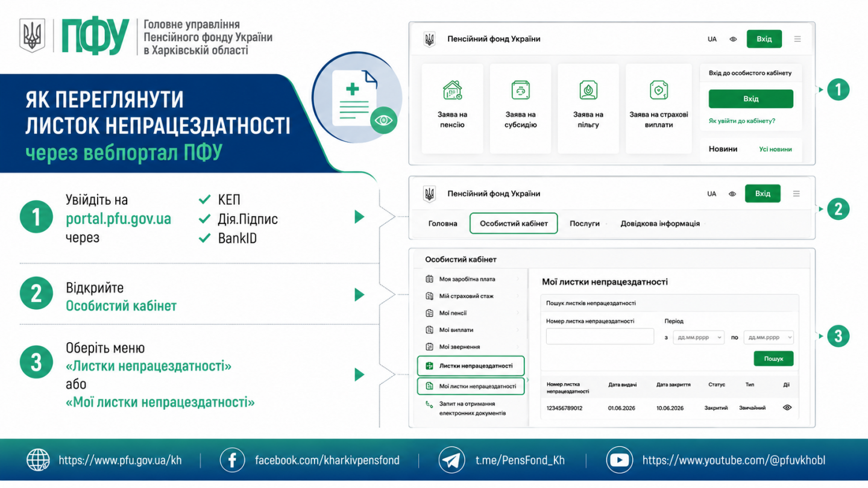This screenshot has height=488, width=868.
Task: Select 'Запит на отримання електронних документів'
Action: pyautogui.click(x=473, y=408)
